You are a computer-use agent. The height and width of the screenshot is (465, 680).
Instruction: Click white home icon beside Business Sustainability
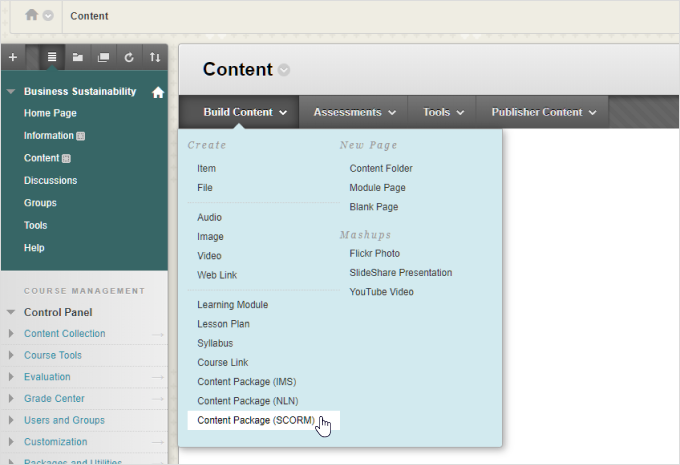pyautogui.click(x=157, y=92)
